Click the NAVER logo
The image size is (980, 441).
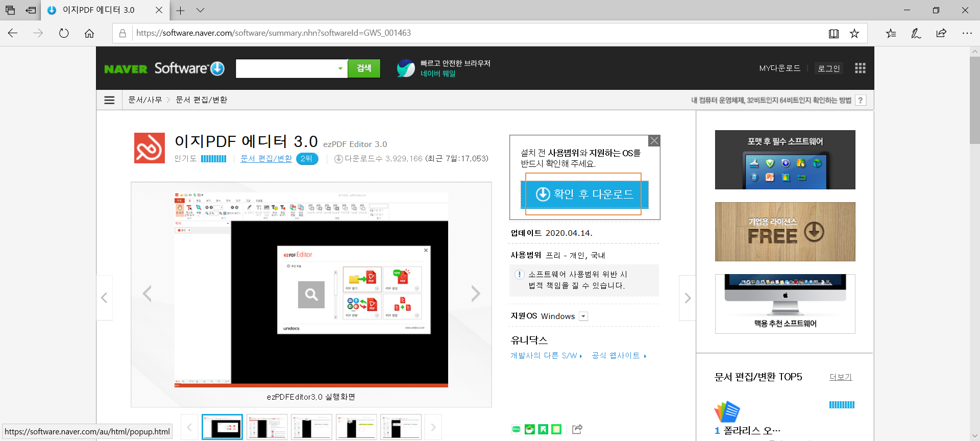click(x=126, y=69)
